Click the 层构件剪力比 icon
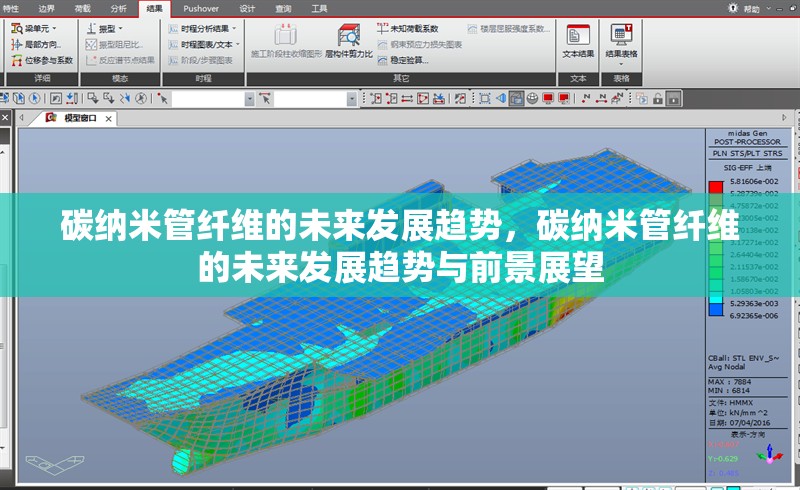The height and width of the screenshot is (490, 800). (349, 40)
